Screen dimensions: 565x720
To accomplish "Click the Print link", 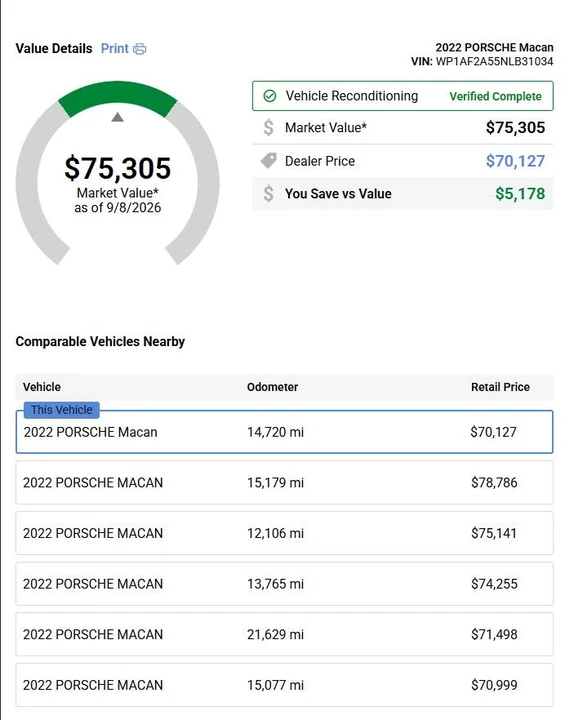I will [x=115, y=49].
